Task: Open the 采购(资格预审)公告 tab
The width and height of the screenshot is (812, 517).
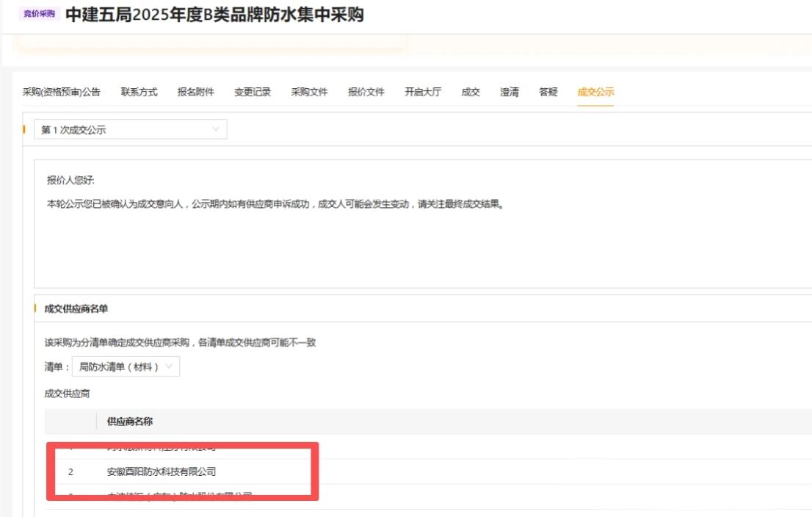Action: (x=62, y=92)
